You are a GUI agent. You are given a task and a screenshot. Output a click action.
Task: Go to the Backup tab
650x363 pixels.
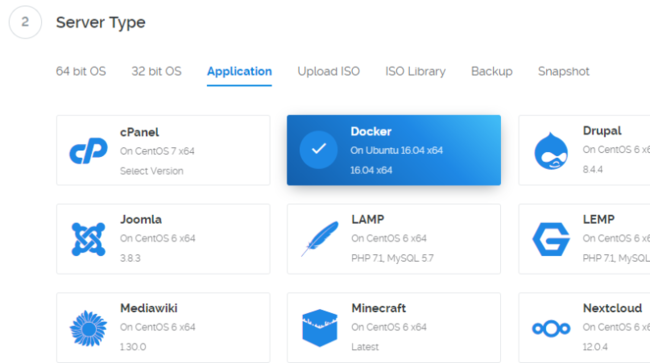coord(492,71)
